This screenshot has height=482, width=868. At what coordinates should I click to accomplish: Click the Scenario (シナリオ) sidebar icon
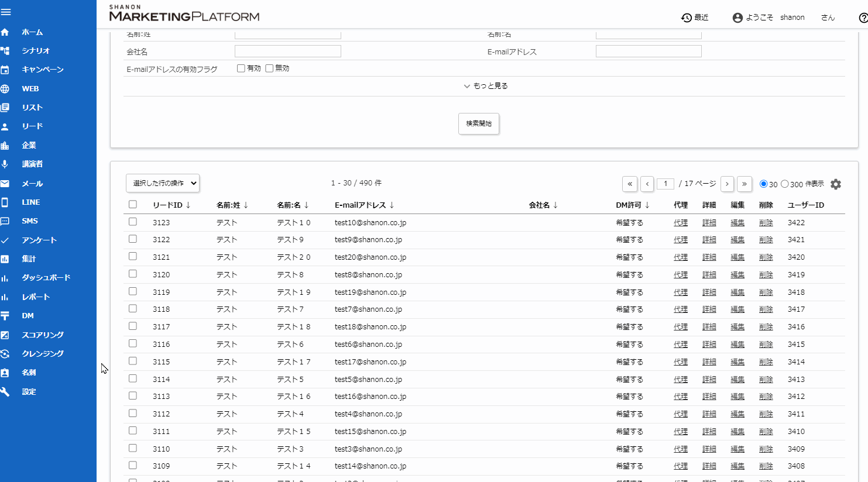(5, 51)
